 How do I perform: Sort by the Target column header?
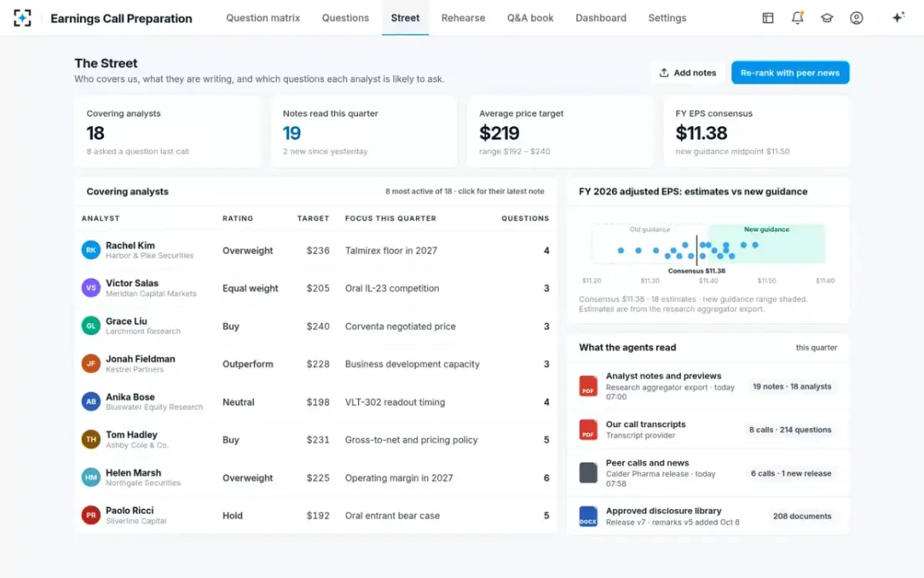(313, 218)
